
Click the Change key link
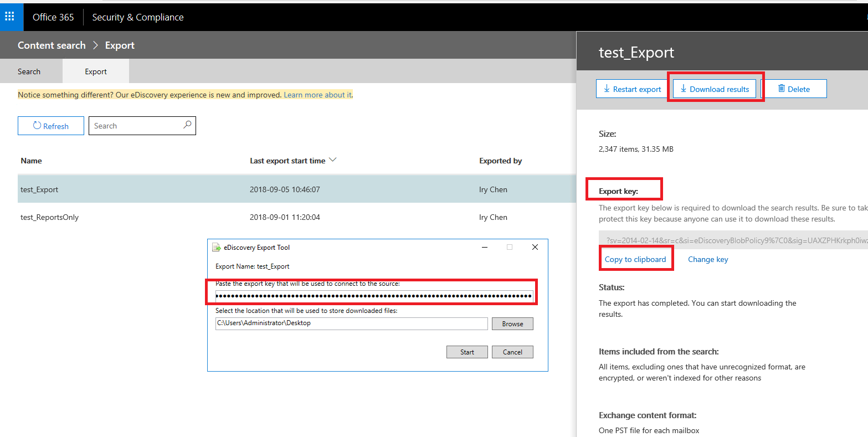[x=708, y=259]
